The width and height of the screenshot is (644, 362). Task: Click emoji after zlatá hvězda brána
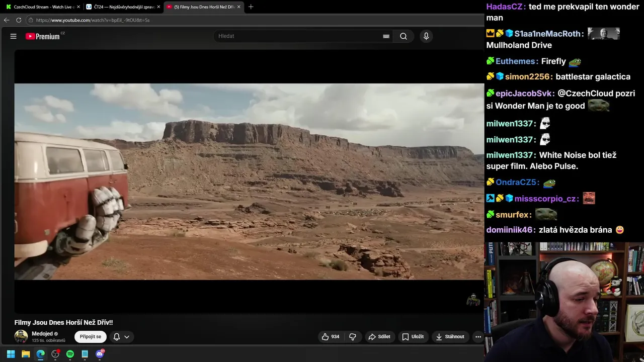619,230
